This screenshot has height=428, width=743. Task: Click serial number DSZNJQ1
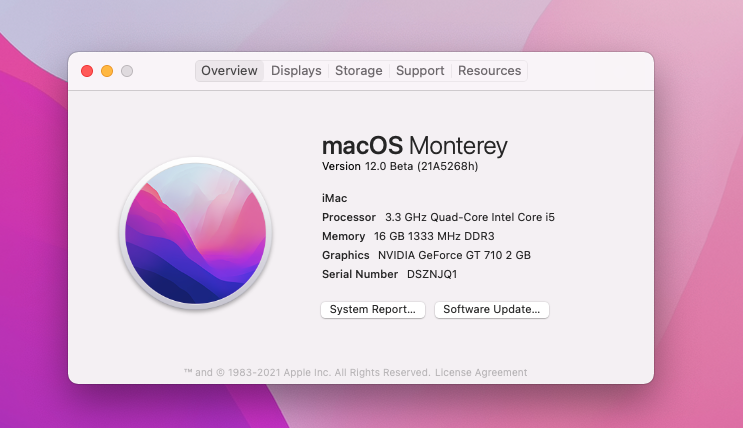point(432,274)
